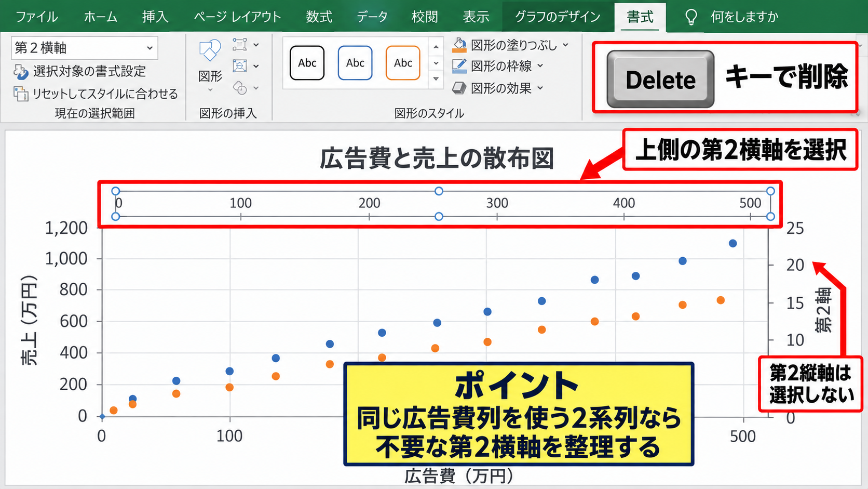Click 選択対象の書式設定
868x489 pixels.
click(x=79, y=71)
